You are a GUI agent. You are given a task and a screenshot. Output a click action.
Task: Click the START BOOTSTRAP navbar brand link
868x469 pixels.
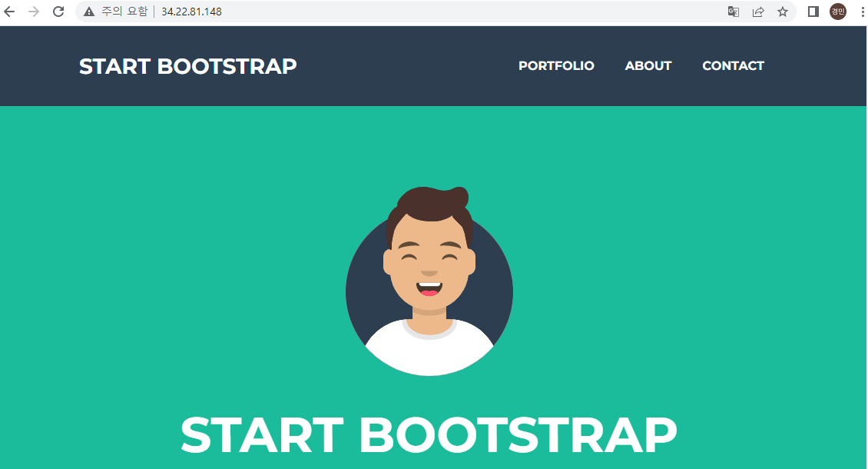(187, 67)
